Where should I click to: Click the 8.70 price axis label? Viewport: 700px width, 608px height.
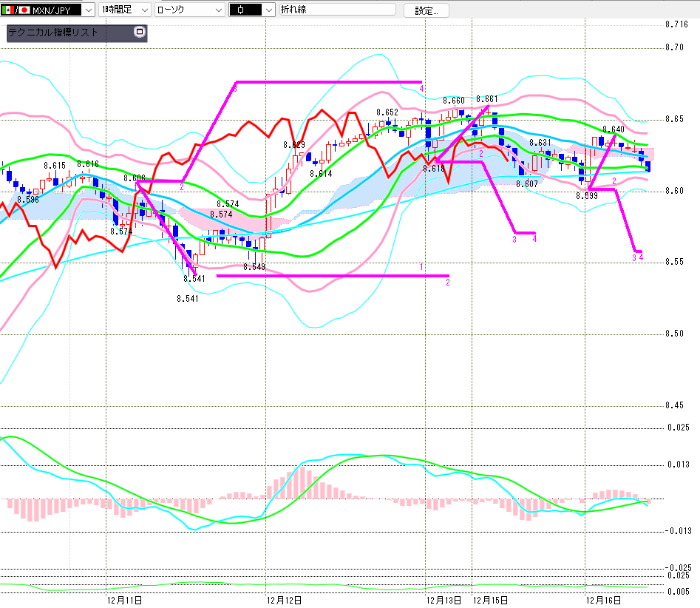[674, 47]
